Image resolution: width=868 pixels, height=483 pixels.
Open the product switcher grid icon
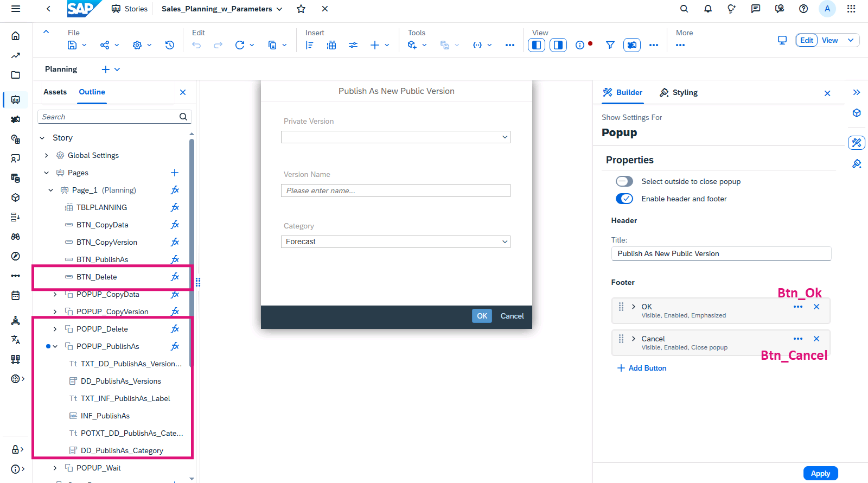click(x=851, y=9)
